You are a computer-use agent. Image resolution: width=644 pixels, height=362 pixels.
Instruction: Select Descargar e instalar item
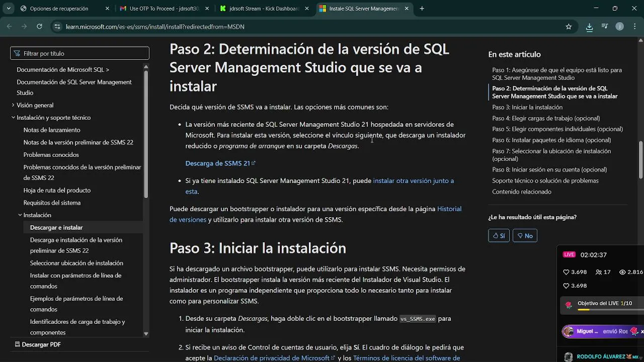(x=56, y=228)
